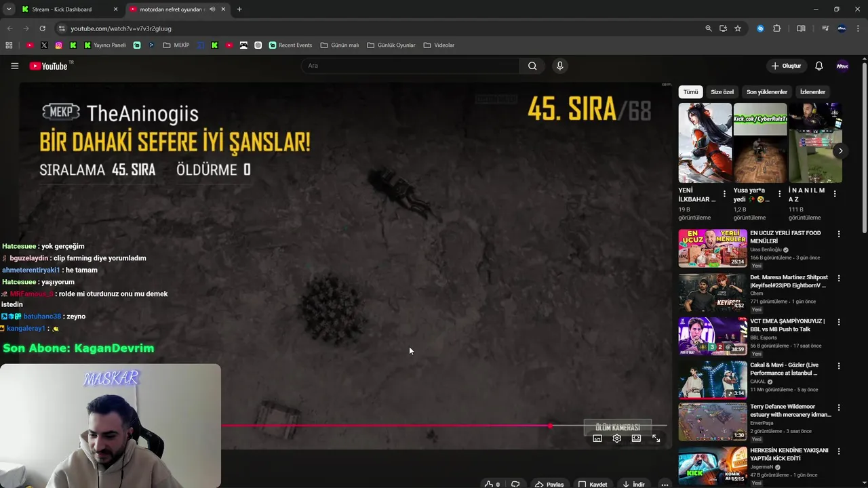Open the YouTube account avatar menu
868x488 pixels.
coord(842,66)
